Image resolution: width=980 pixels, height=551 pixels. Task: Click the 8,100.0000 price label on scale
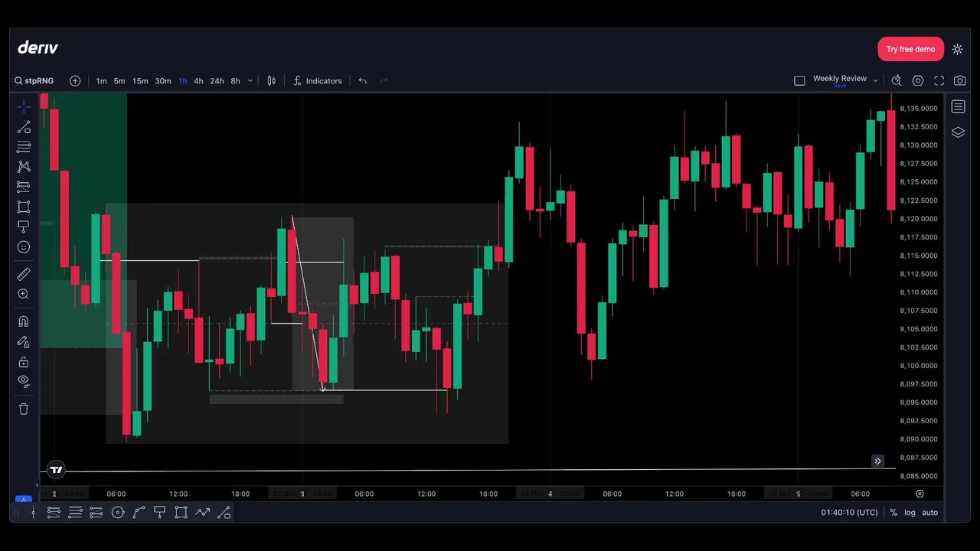click(919, 366)
